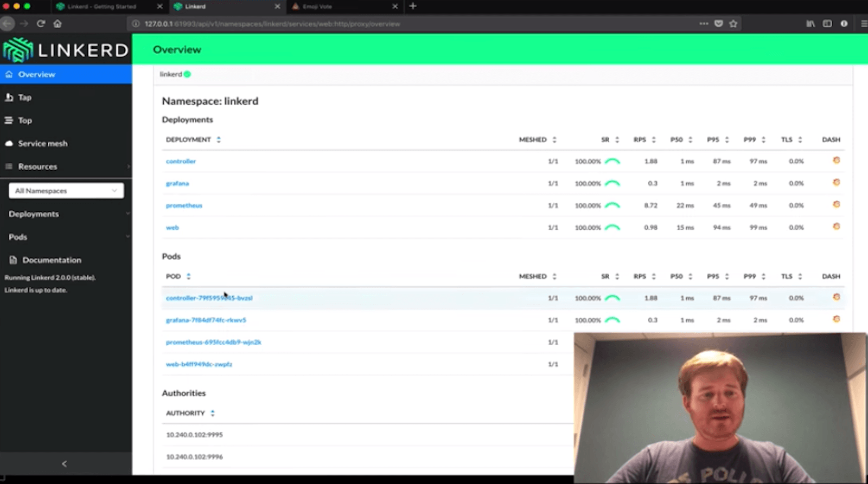The image size is (868, 484).
Task: Open the Tap page in sidebar
Action: point(24,98)
